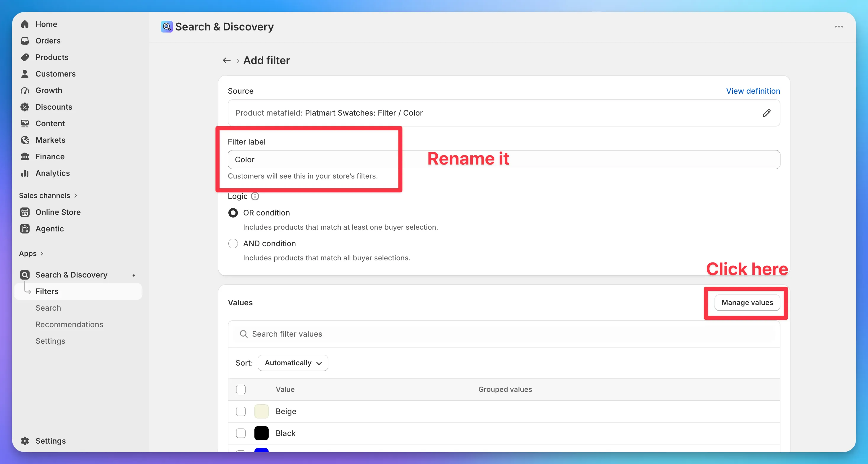Image resolution: width=868 pixels, height=464 pixels.
Task: Open the View definition link
Action: pyautogui.click(x=753, y=91)
